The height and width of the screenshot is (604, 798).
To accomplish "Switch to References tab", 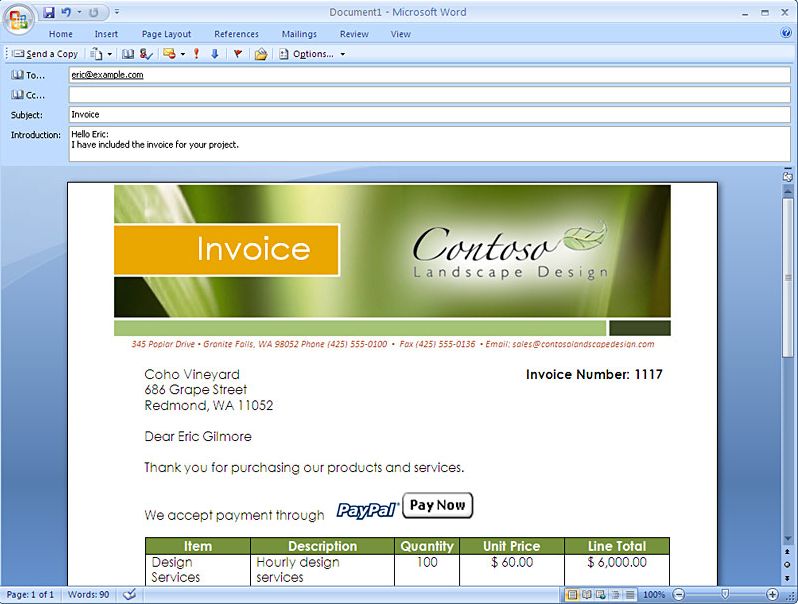I will (x=236, y=34).
